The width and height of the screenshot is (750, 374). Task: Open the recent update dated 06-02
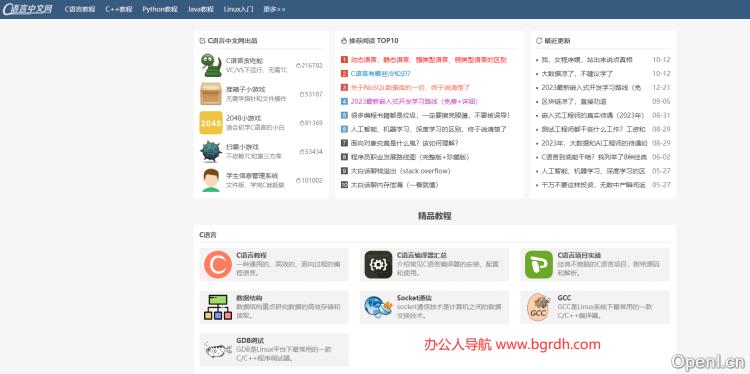594,157
